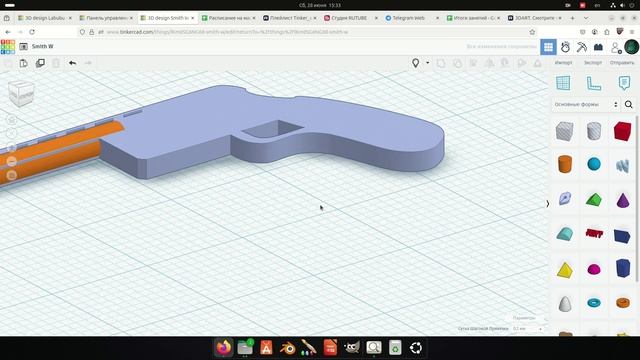640x360 pixels.
Task: Reload the page
Action: [32, 32]
